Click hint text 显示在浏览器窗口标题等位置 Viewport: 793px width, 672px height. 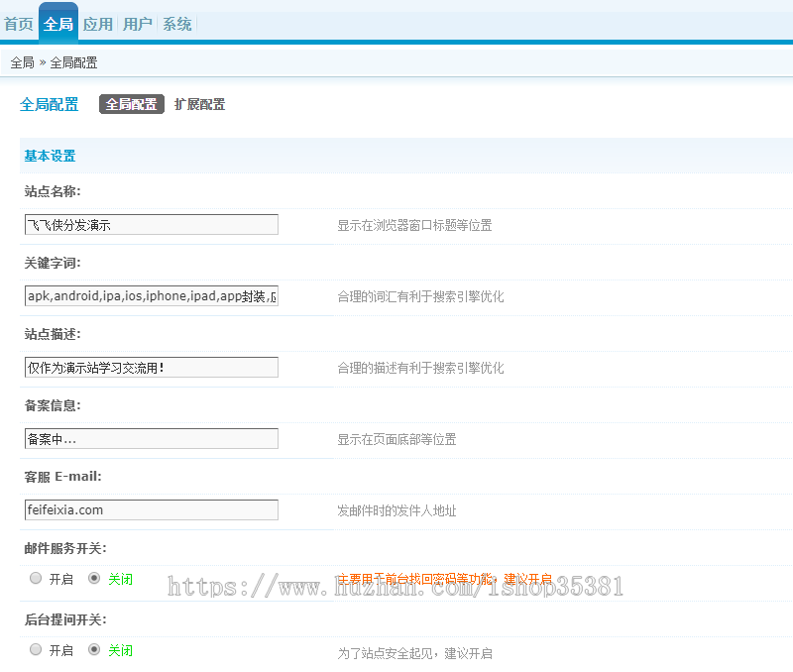pyautogui.click(x=414, y=226)
